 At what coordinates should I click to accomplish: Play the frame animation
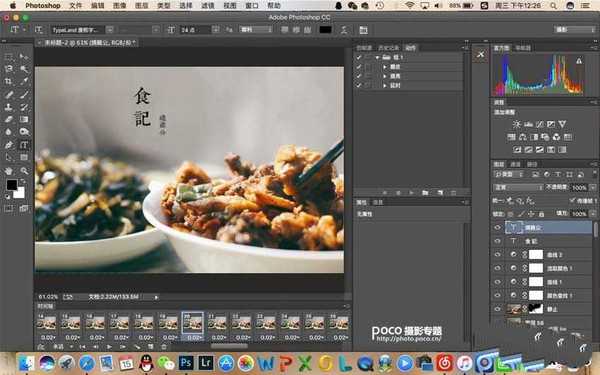[109, 347]
